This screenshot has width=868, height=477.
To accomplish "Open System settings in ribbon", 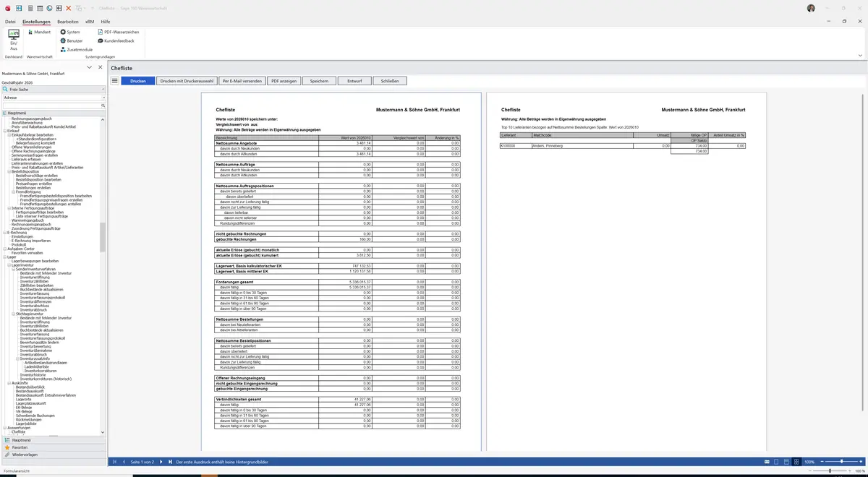I will 70,32.
